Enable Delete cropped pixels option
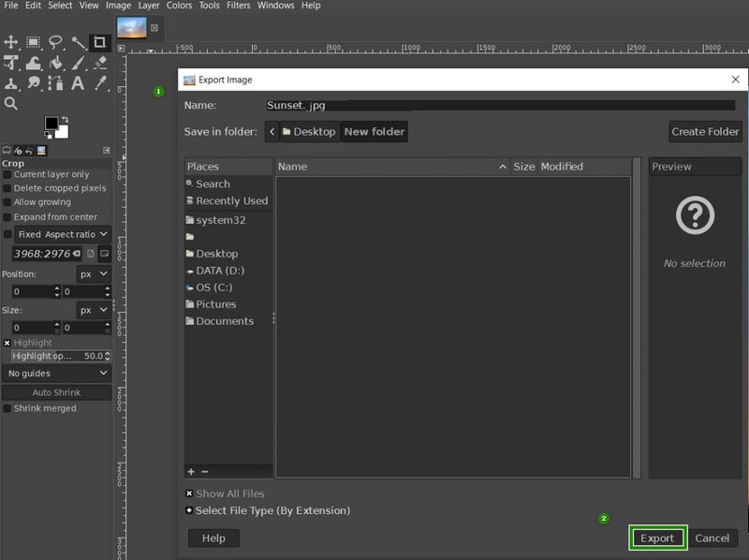This screenshot has width=749, height=560. (x=7, y=187)
